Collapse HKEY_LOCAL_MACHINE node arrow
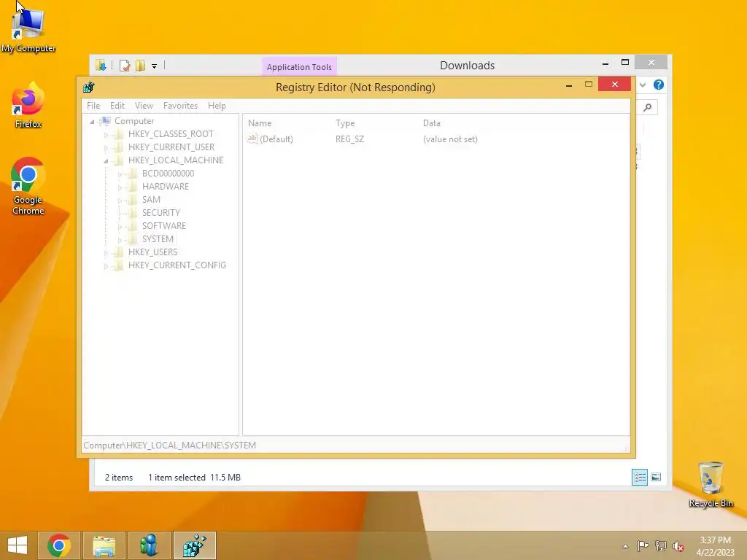The width and height of the screenshot is (747, 560). [x=107, y=161]
